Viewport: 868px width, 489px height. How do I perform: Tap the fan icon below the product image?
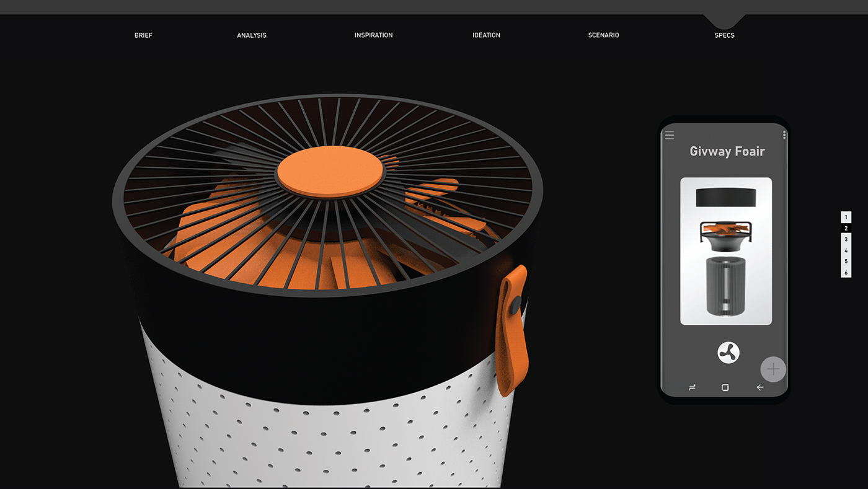coord(728,353)
